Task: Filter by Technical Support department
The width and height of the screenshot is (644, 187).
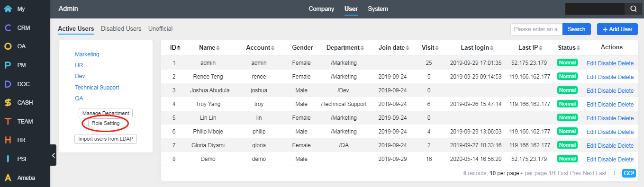Action: 97,88
